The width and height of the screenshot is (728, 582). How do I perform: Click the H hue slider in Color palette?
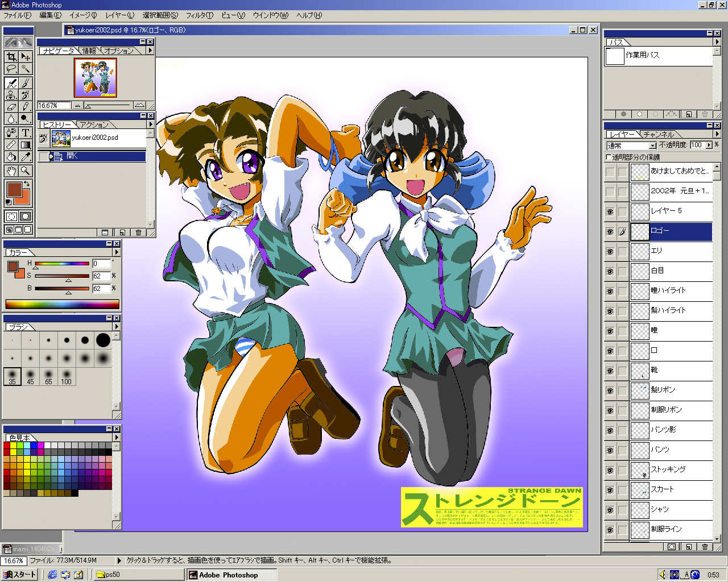pyautogui.click(x=62, y=264)
